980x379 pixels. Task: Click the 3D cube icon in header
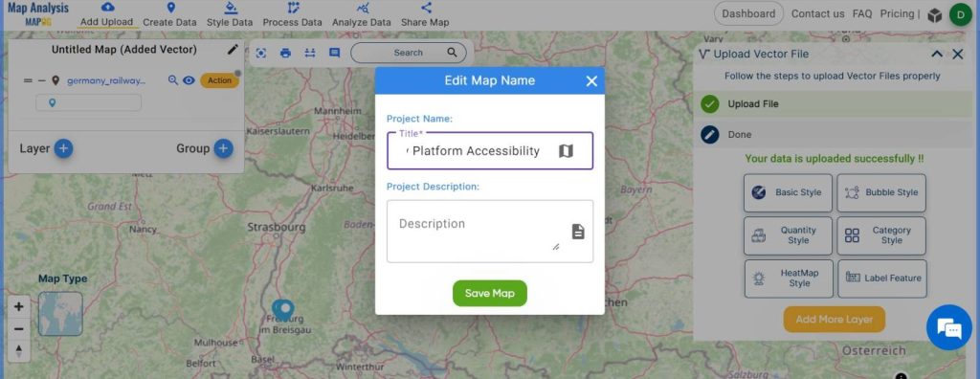[934, 15]
